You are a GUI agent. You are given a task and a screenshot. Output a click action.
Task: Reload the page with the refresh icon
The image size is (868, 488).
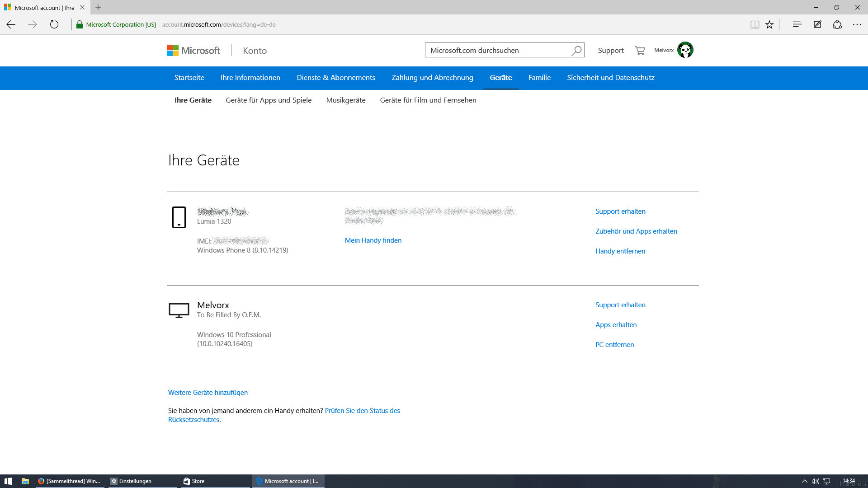click(x=54, y=24)
